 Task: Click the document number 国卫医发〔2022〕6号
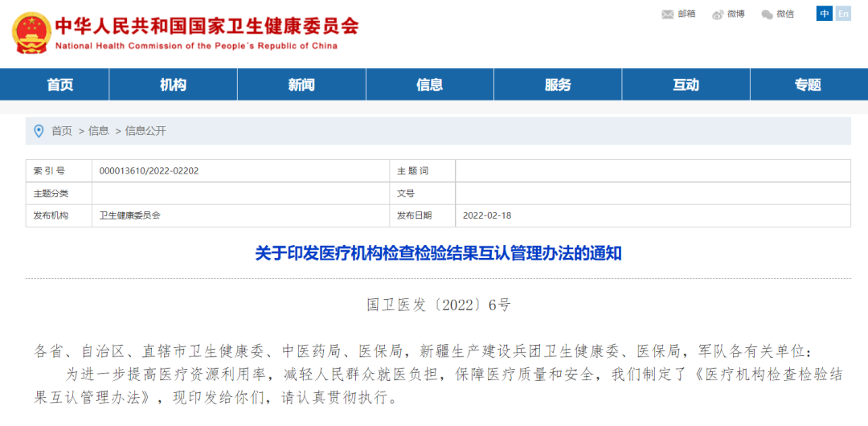439,304
